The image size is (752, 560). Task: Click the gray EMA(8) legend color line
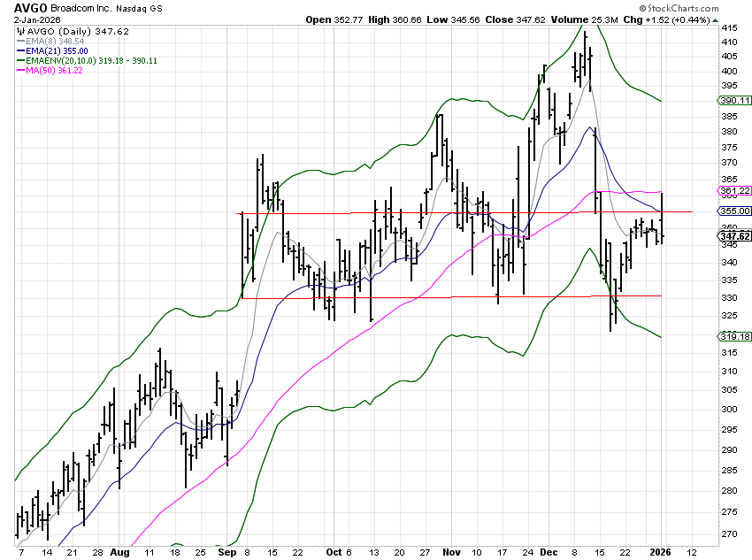coord(20,42)
